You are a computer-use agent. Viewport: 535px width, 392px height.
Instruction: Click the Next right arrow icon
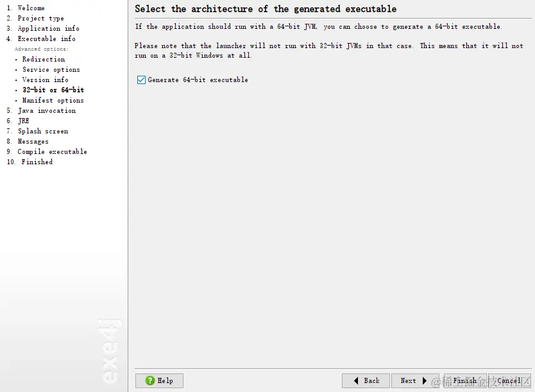(x=425, y=380)
